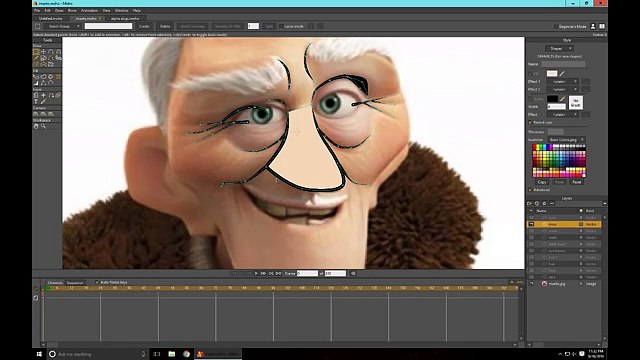640x360 pixels.
Task: Select the Create Shape fill tool
Action: pyautogui.click(x=43, y=76)
